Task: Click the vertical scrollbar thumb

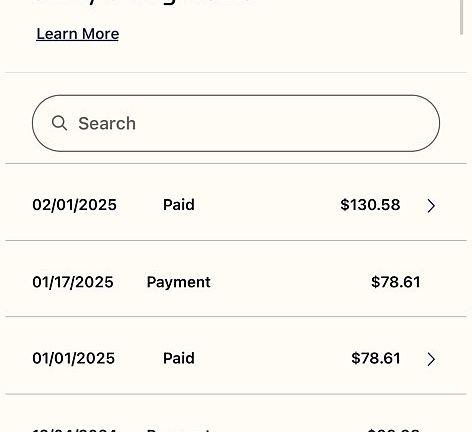Action: point(462,17)
